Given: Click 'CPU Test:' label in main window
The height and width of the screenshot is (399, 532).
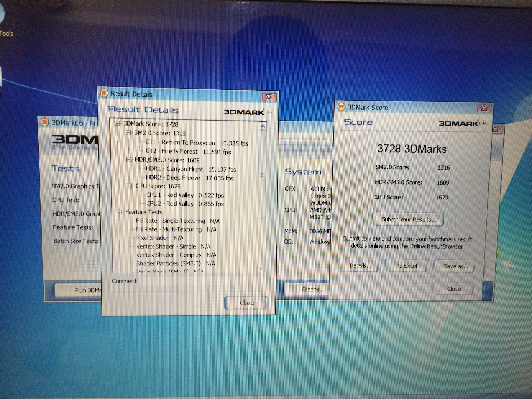Looking at the screenshot, I should pyautogui.click(x=66, y=200).
